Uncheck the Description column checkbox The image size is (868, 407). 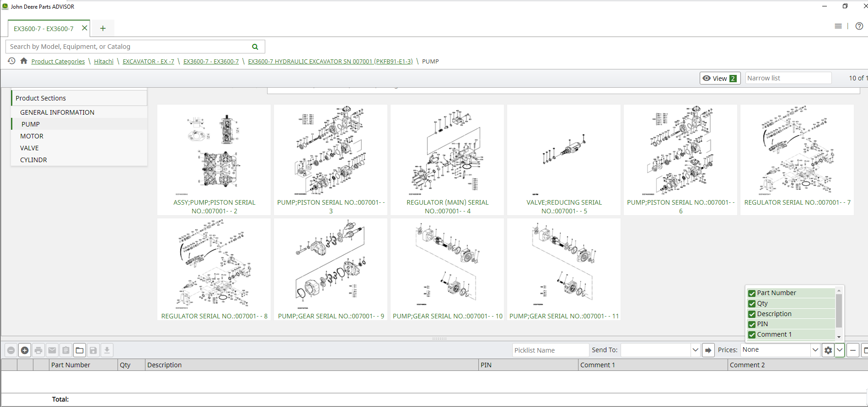click(752, 314)
